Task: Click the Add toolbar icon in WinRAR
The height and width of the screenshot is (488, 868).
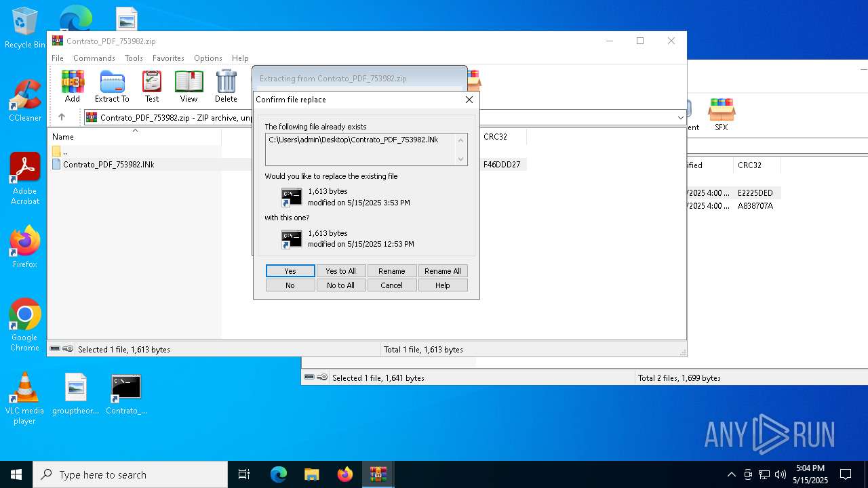Action: 73,86
